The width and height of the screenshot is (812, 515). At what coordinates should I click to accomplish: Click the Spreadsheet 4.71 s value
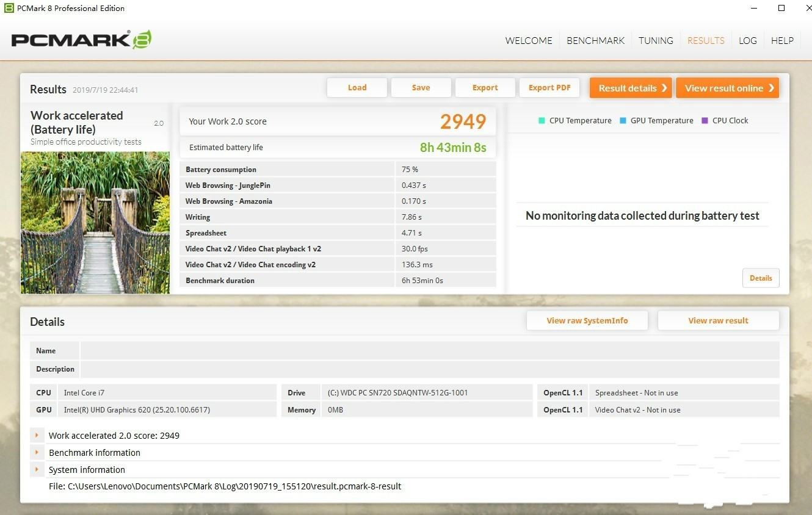click(411, 233)
